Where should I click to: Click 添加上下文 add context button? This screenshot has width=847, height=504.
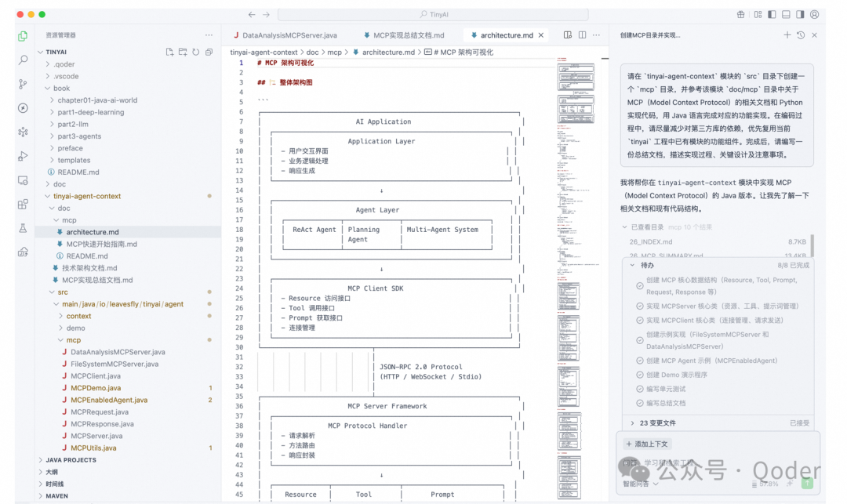(647, 444)
